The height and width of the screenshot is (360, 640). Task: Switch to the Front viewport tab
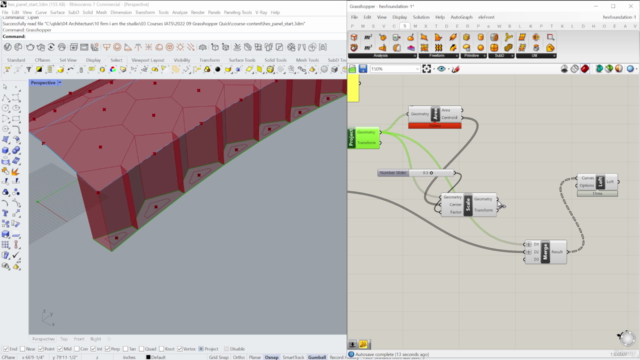79,339
